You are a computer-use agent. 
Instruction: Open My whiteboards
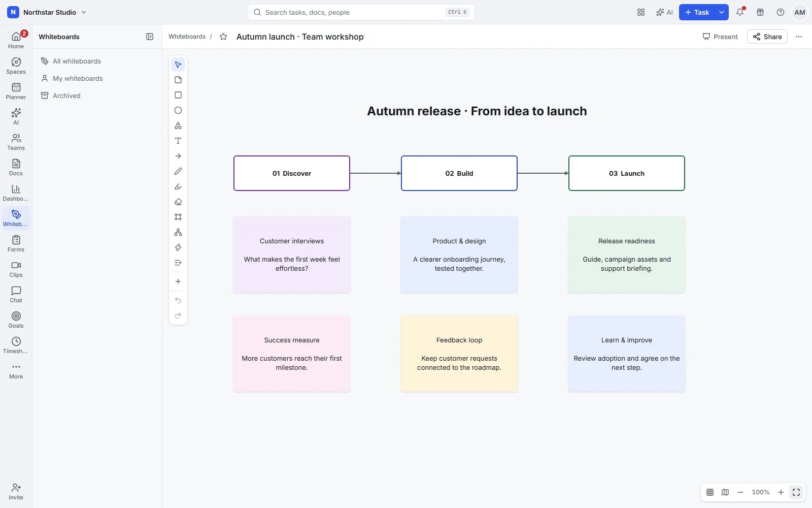96,79
